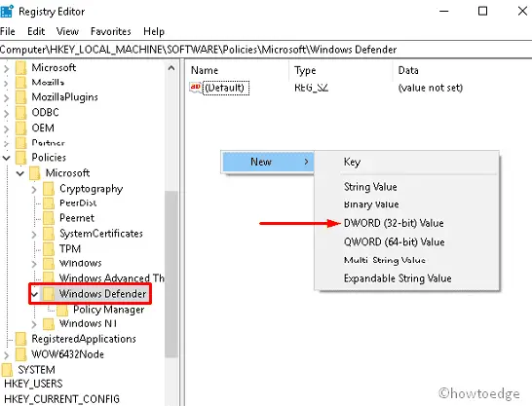The height and width of the screenshot is (406, 532).
Task: Expand the Windows NT tree node
Action: (x=34, y=324)
